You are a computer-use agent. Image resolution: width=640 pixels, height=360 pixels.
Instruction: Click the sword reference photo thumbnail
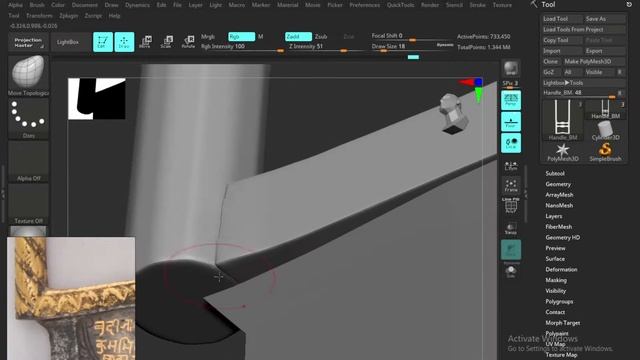pos(71,298)
